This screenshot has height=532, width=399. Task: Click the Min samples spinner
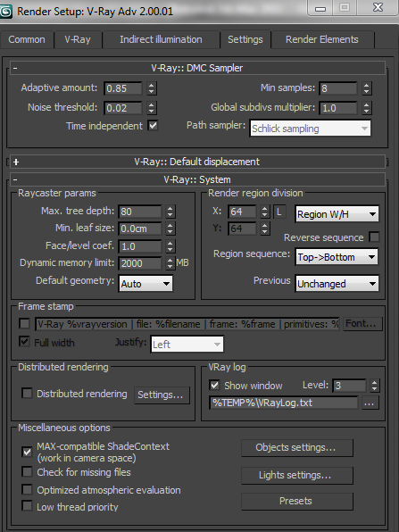point(366,88)
